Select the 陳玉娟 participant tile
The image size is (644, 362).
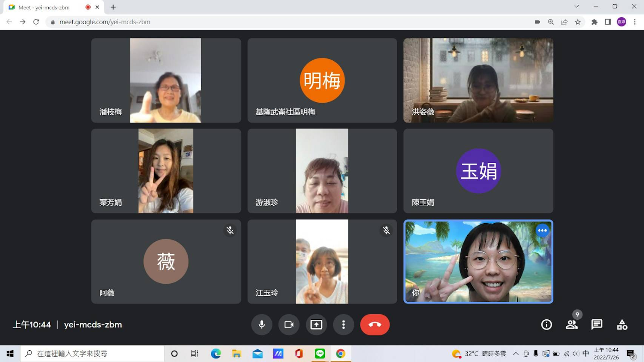click(x=478, y=171)
